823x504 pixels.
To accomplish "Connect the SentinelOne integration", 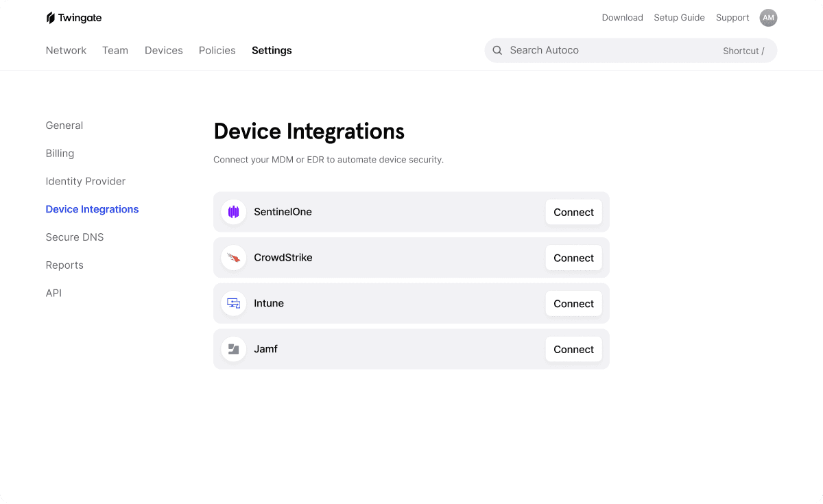I will tap(574, 212).
